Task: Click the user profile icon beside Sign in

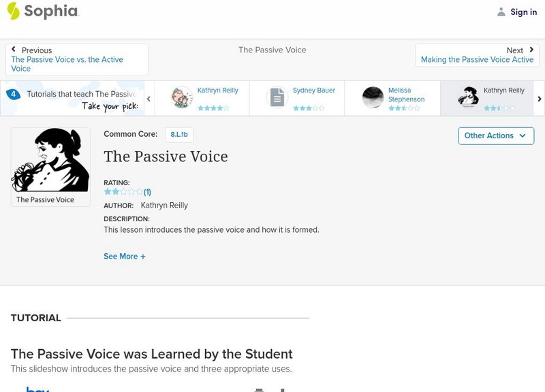Action: click(501, 12)
